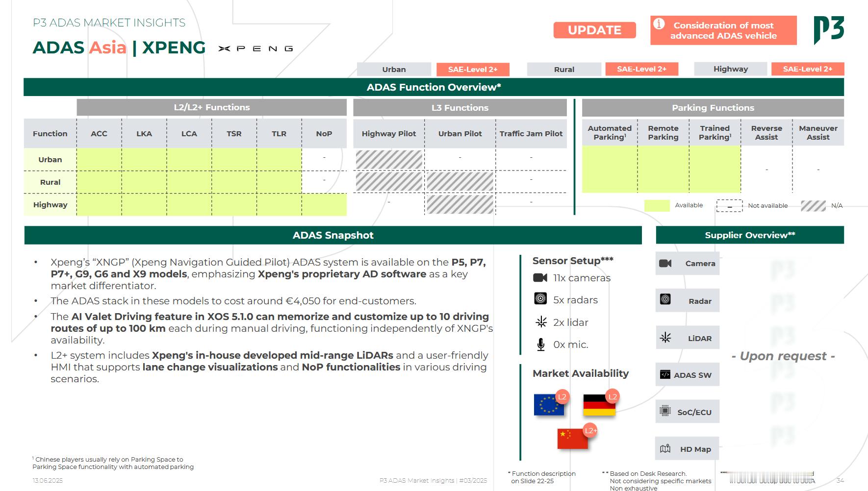Click the microphone icon beside 0x mic.
The width and height of the screenshot is (868, 491).
click(x=541, y=344)
